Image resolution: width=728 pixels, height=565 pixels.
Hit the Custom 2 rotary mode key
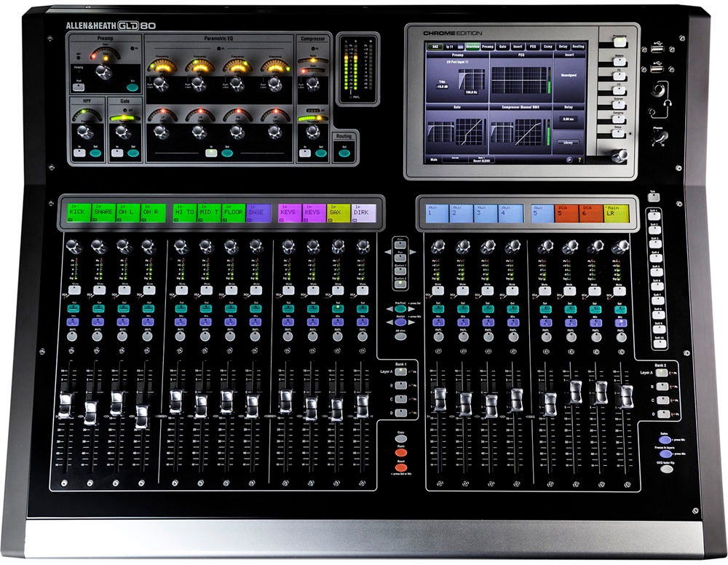[x=400, y=284]
